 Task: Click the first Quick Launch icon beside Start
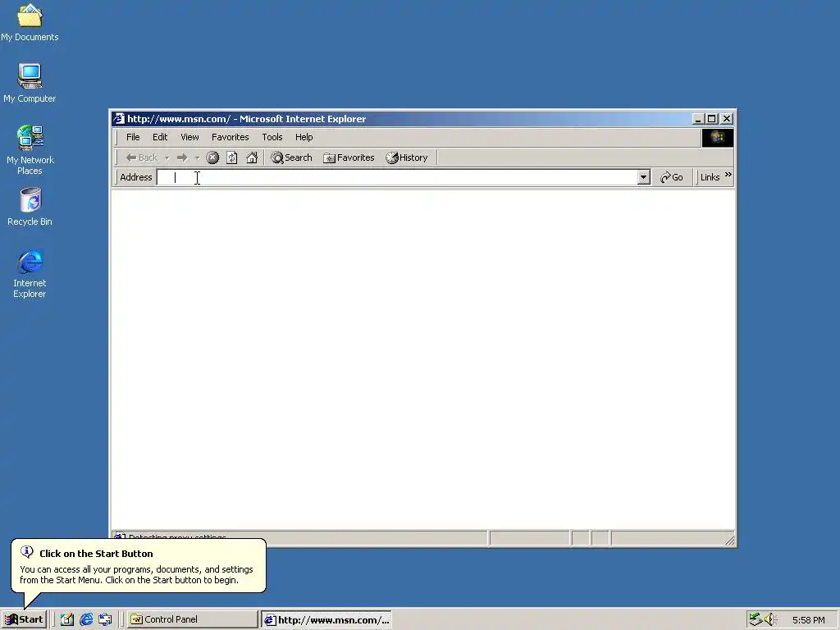pos(67,619)
